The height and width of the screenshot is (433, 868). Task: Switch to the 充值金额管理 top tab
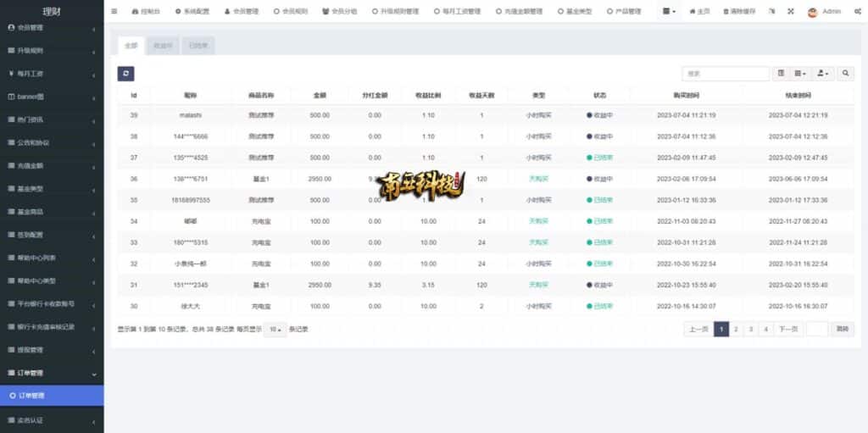coord(520,11)
